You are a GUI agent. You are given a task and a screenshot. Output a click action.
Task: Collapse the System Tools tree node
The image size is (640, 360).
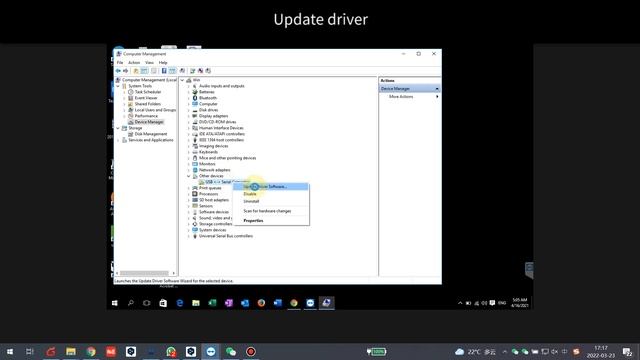point(118,86)
